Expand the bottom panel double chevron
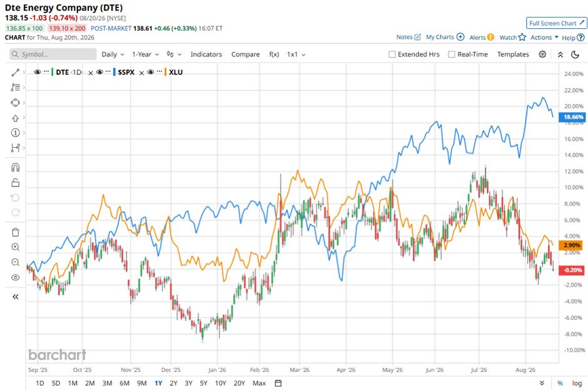588x390 pixels. click(x=542, y=383)
